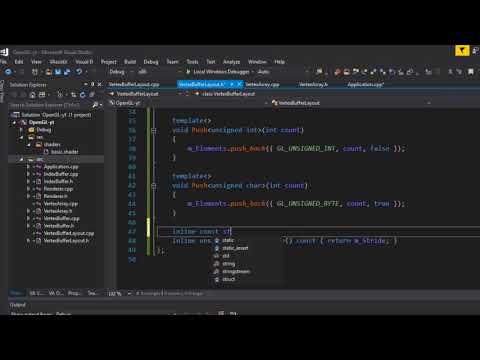Click the Solution 'OpenGL-yt' root node
The width and height of the screenshot is (480, 360).
56,115
